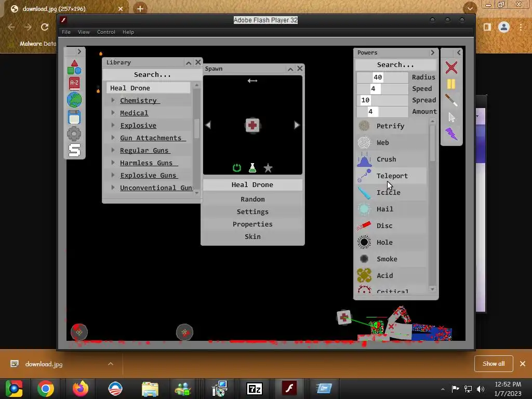The image size is (532, 399).
Task: Open Settings in Spawn panel
Action: click(252, 212)
